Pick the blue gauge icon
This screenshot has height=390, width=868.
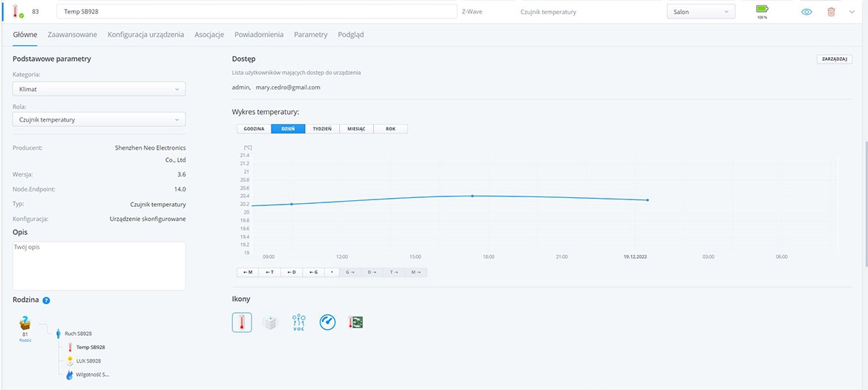point(327,323)
